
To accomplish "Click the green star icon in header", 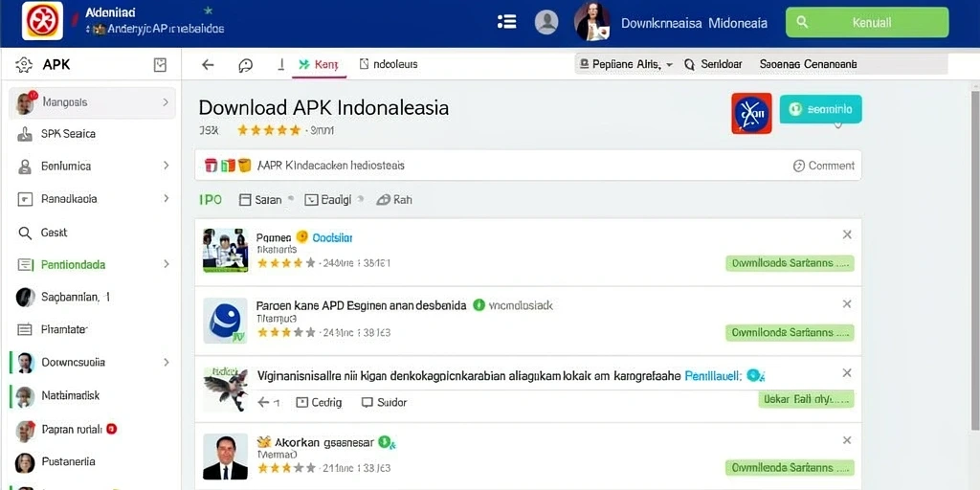I will click(208, 11).
